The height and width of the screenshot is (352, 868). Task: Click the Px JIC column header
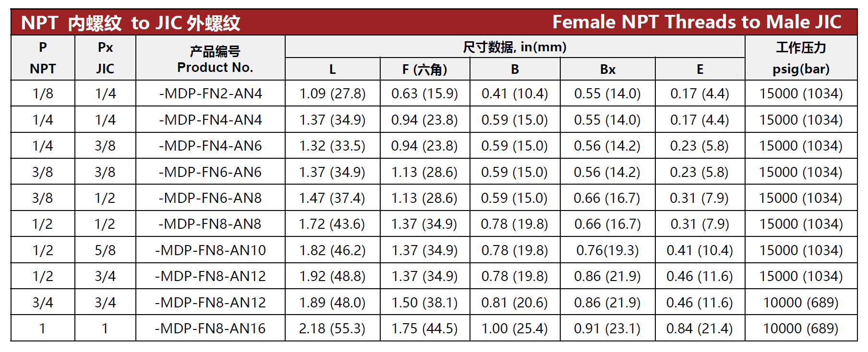[x=105, y=58]
